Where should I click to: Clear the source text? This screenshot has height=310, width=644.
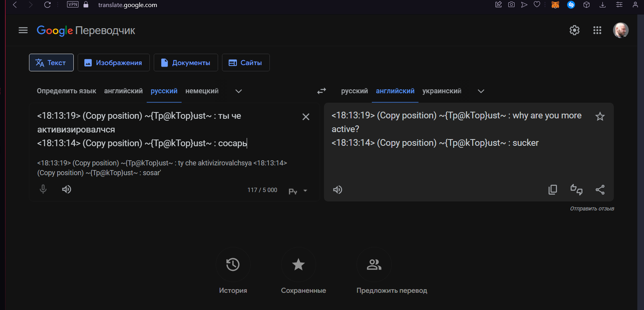coord(306,117)
